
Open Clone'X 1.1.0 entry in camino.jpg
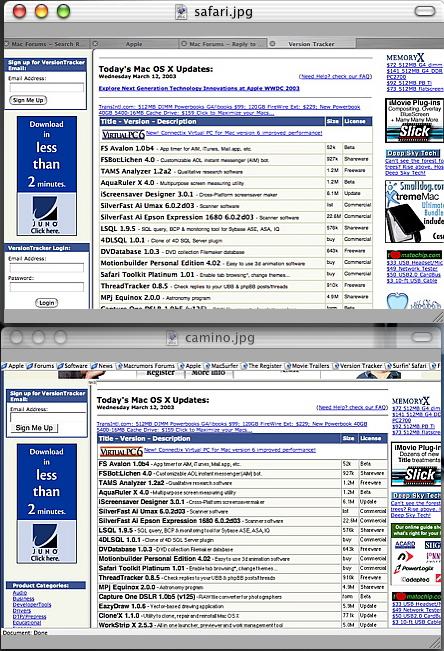(x=119, y=616)
